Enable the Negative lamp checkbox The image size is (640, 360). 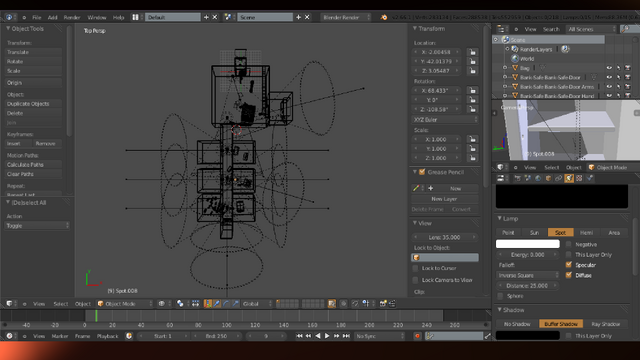(569, 244)
